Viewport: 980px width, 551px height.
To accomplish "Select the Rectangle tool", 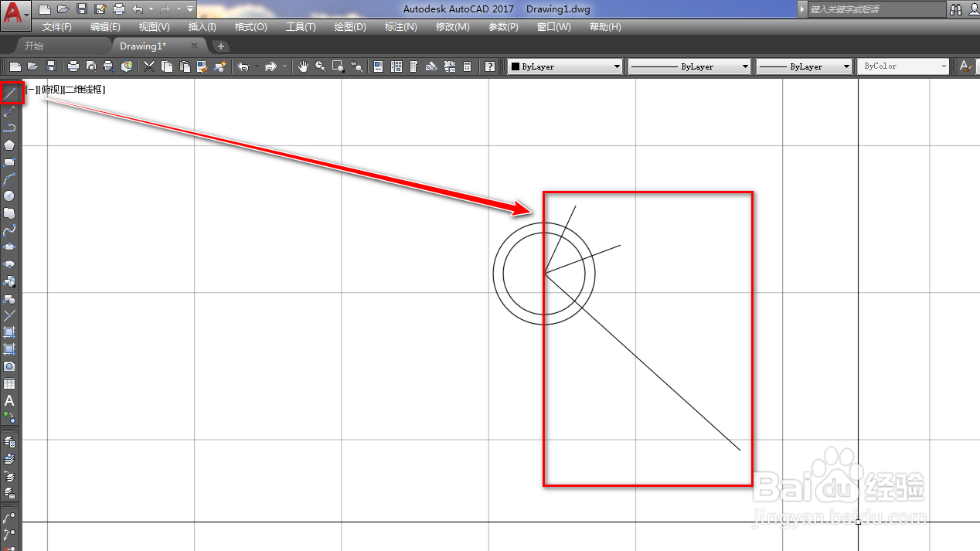I will click(10, 162).
